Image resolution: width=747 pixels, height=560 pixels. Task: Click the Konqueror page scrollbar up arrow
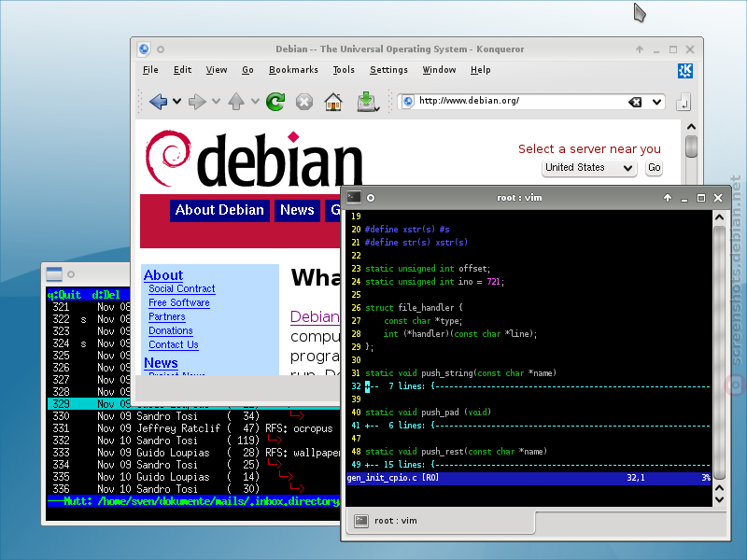tap(691, 127)
